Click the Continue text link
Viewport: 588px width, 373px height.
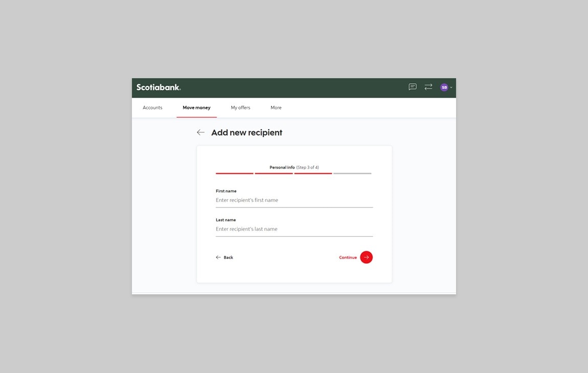click(x=348, y=258)
